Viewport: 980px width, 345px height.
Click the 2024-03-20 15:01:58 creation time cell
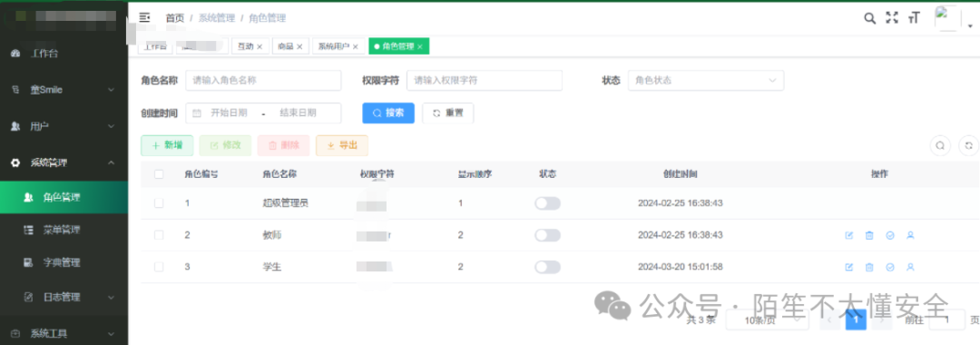click(x=680, y=267)
